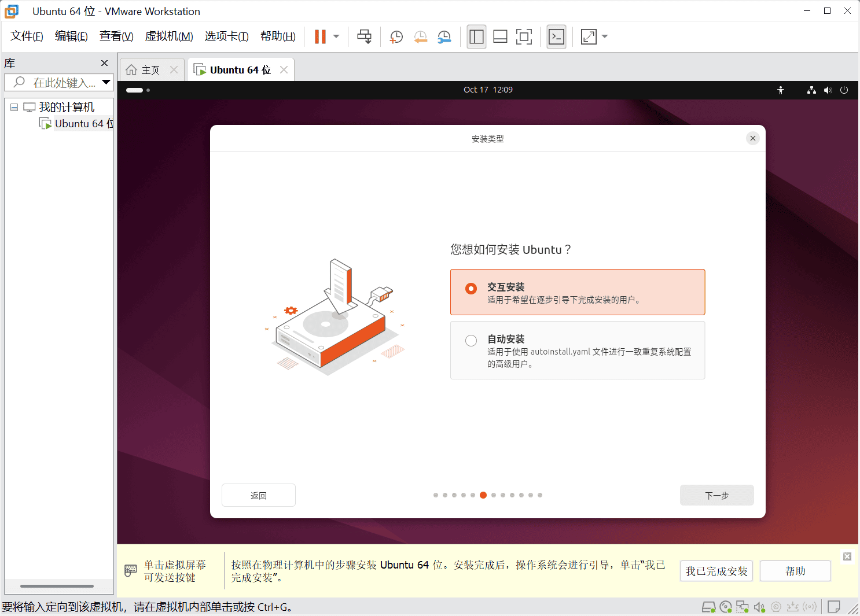Open the snapshot manager
The width and height of the screenshot is (860, 616).
tap(444, 37)
